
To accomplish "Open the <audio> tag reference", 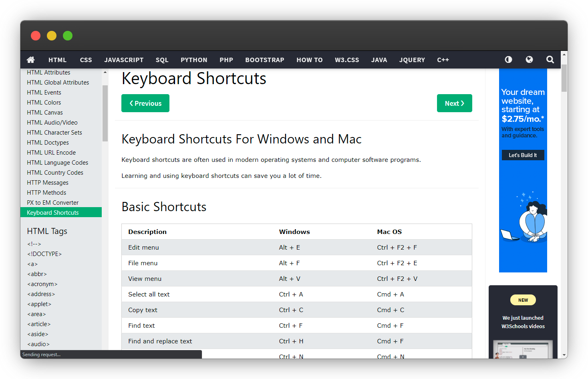I will pos(38,344).
